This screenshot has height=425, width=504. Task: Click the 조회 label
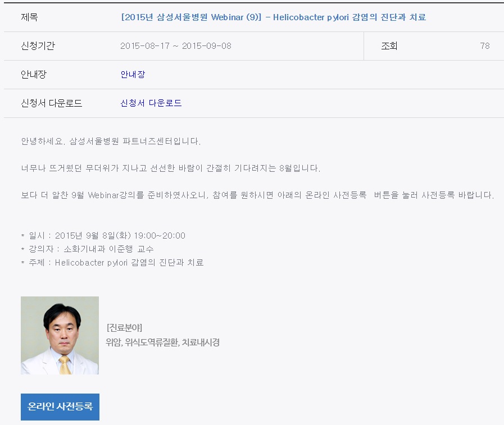389,46
